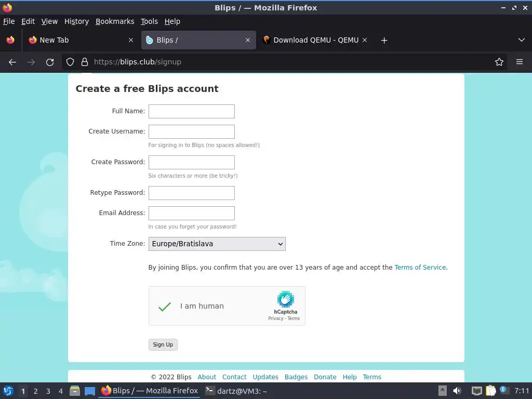Screen dimensions: 532x399
Task: Submit with the Sign Up button
Action: [163, 345]
